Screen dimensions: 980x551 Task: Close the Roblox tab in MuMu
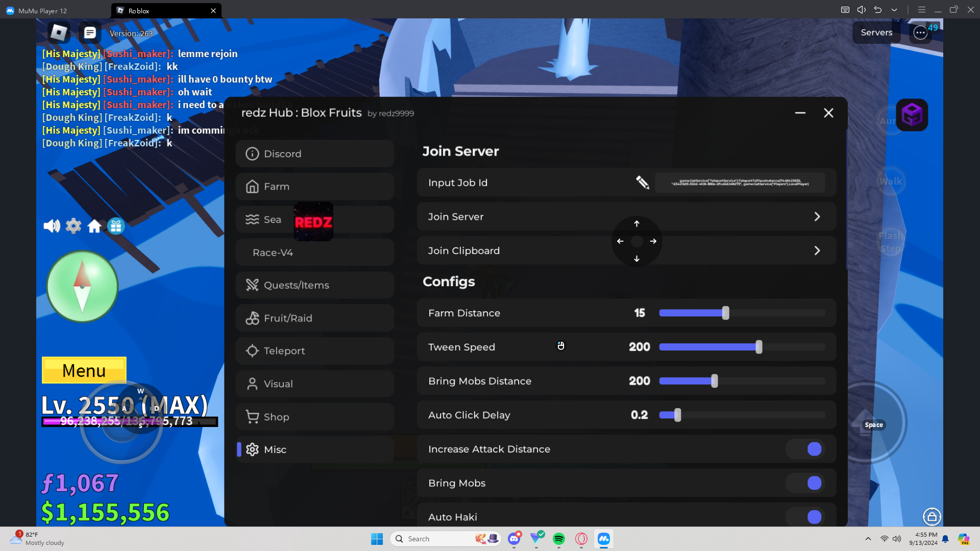(213, 11)
